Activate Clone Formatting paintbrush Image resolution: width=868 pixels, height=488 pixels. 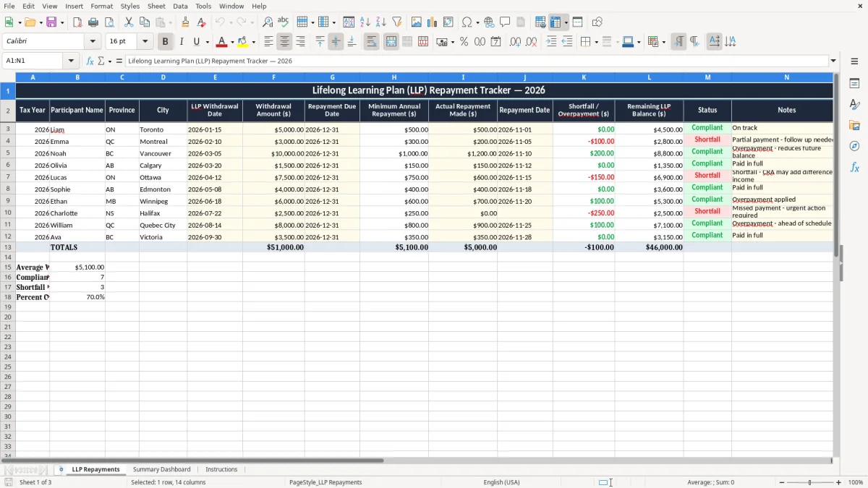click(186, 22)
